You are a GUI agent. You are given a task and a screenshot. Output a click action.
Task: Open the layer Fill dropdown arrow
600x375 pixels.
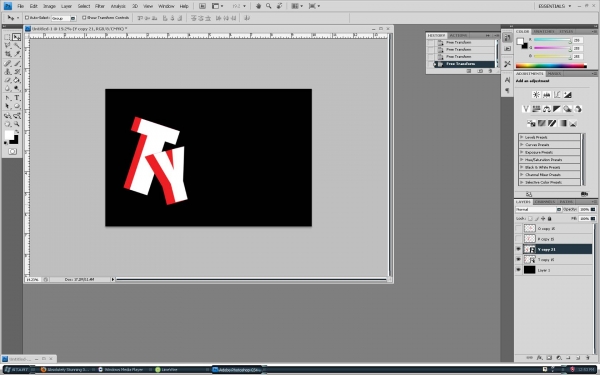(x=593, y=218)
